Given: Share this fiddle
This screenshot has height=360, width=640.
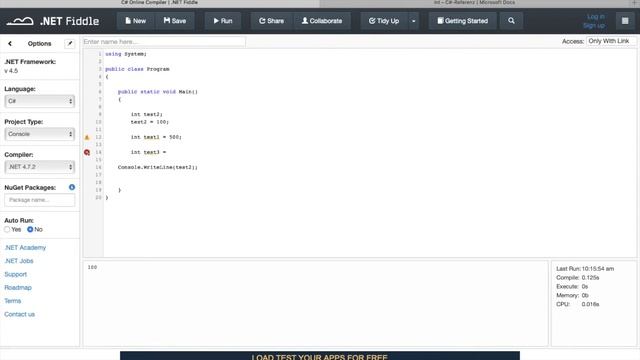Looking at the screenshot, I should 271,21.
